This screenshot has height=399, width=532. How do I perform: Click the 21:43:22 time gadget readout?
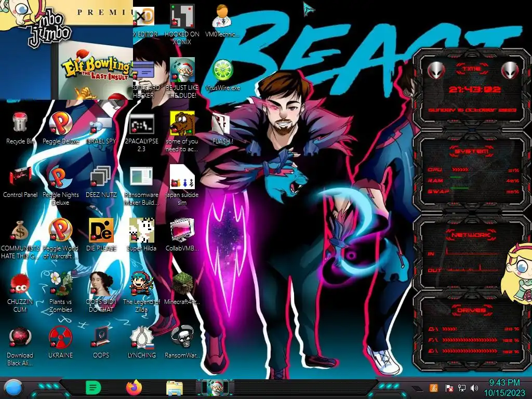click(x=474, y=89)
